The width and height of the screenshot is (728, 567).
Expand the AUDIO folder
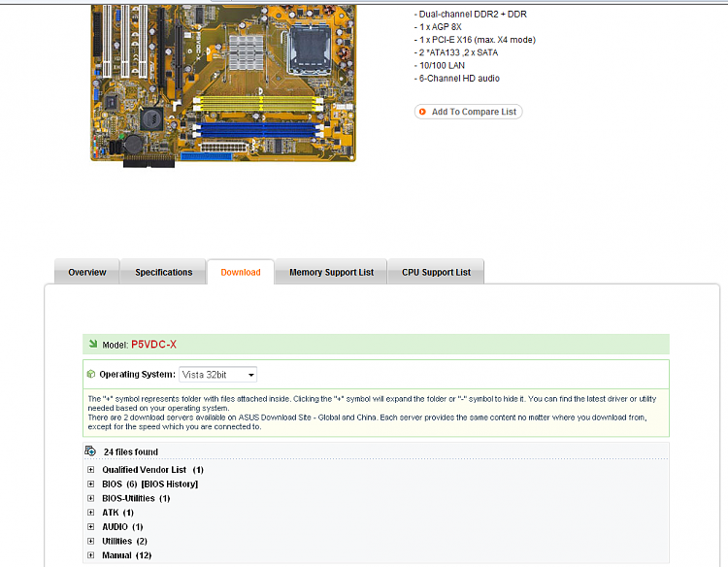(x=91, y=526)
